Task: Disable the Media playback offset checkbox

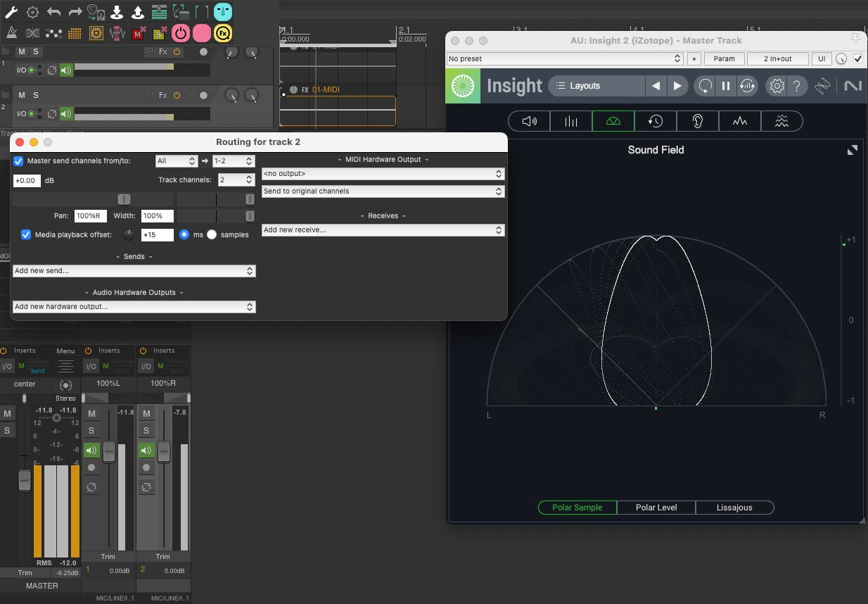Action: pos(26,234)
